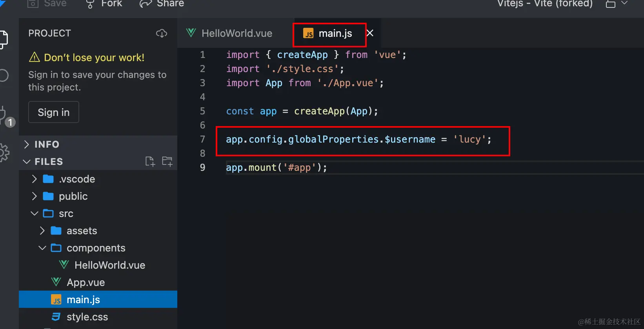Click the layout icon in top right
Screen dimensions: 644x329
611,4
